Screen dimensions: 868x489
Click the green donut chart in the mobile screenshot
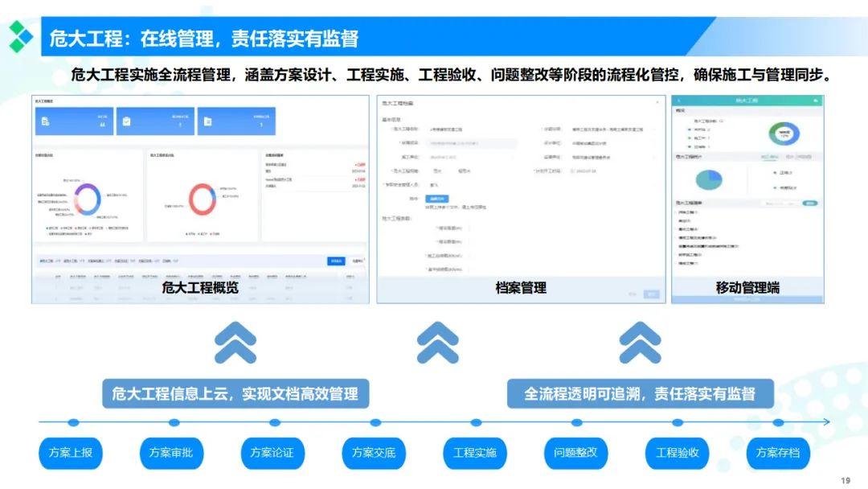click(784, 134)
